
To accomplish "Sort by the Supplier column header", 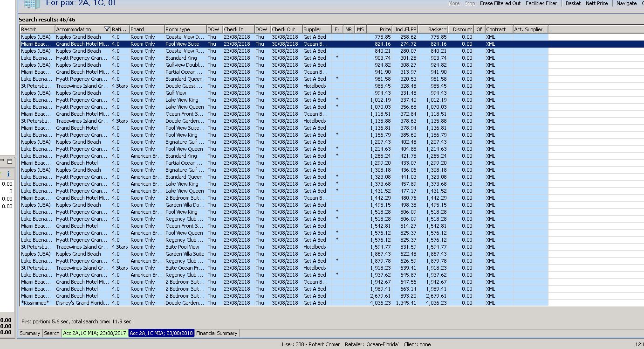I will point(317,29).
